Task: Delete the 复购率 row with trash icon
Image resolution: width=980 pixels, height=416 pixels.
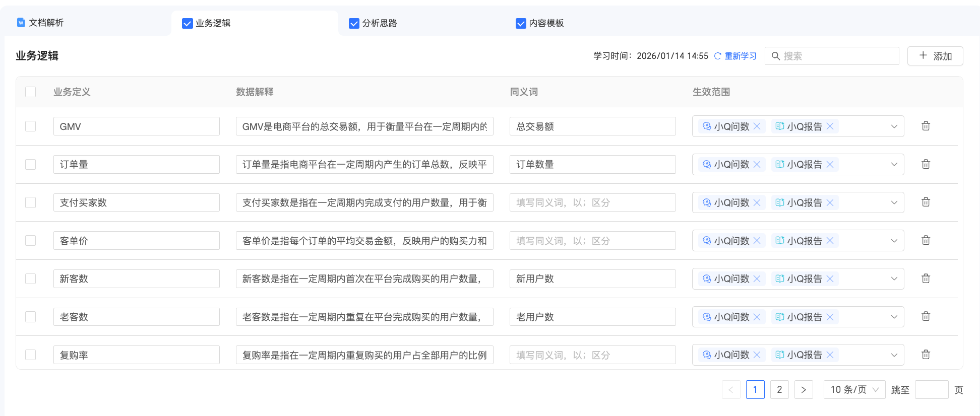Action: point(926,355)
